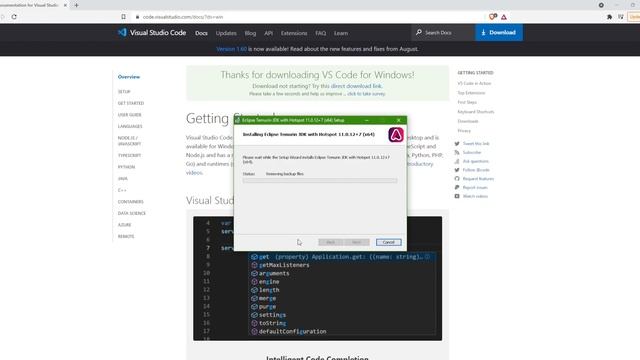Open the Extensions nav item
The height and width of the screenshot is (360, 640).
pyautogui.click(x=294, y=33)
